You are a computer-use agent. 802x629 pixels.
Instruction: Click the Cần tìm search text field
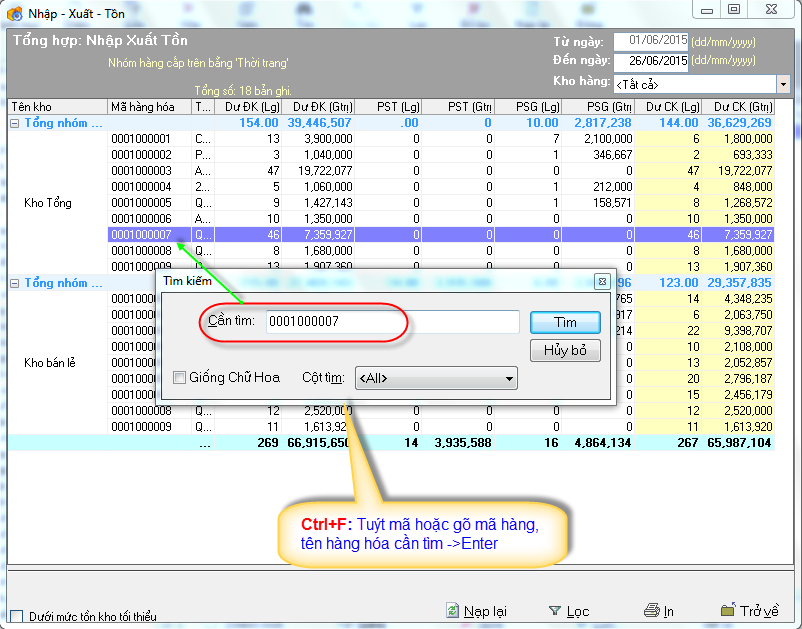(x=392, y=321)
